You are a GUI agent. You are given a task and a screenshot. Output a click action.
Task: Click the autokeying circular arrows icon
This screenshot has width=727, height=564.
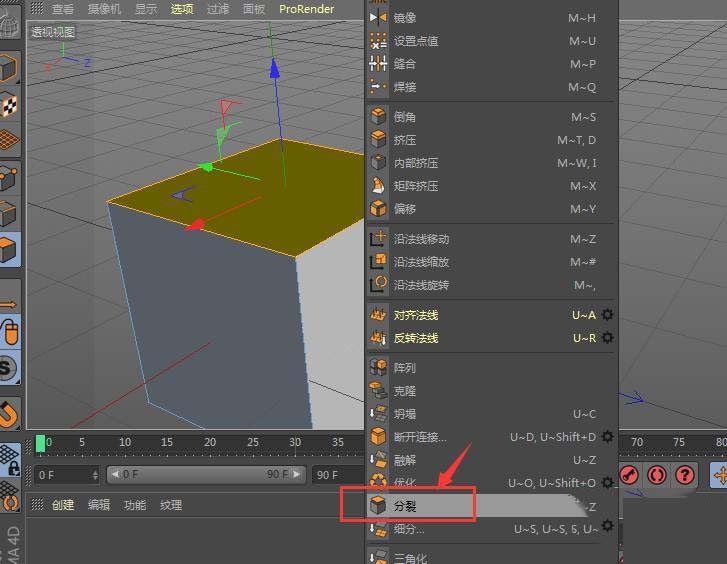pos(657,475)
